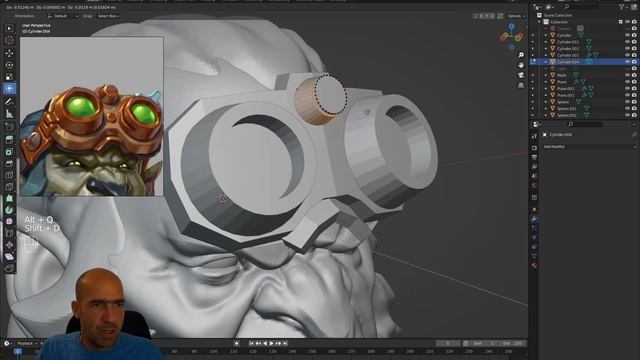Select the Inset Faces tool
The height and width of the screenshot is (360, 640).
pyautogui.click(x=9, y=152)
